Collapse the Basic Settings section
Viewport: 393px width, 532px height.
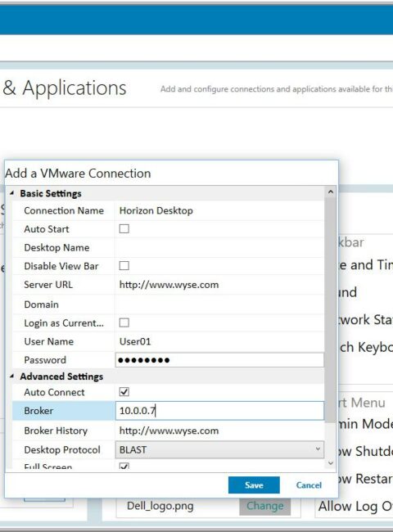pos(12,193)
